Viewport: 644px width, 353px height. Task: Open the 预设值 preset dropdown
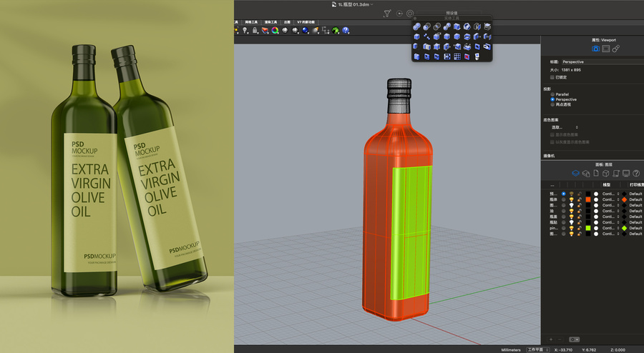[452, 13]
